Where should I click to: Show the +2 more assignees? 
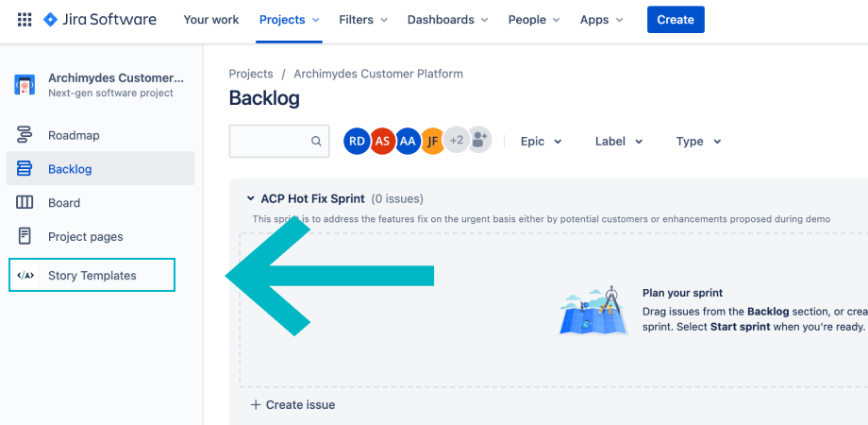coord(457,141)
